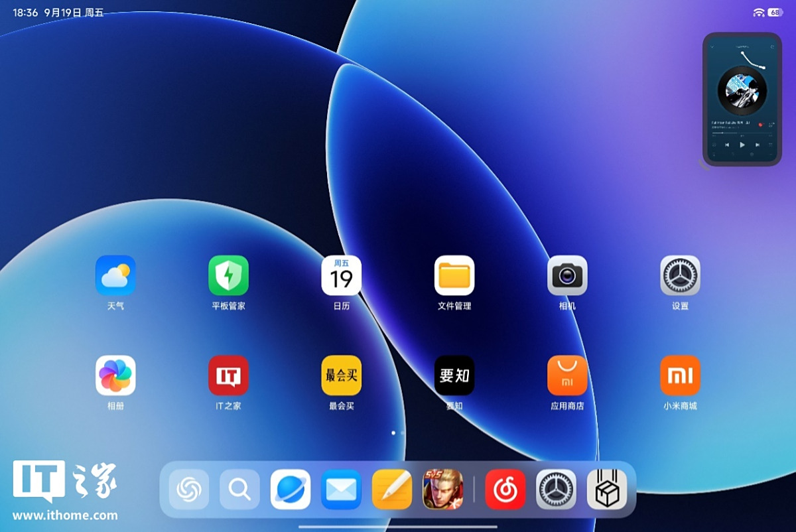Launch the 5v5 game from dock
This screenshot has height=532, width=796.
tap(442, 490)
